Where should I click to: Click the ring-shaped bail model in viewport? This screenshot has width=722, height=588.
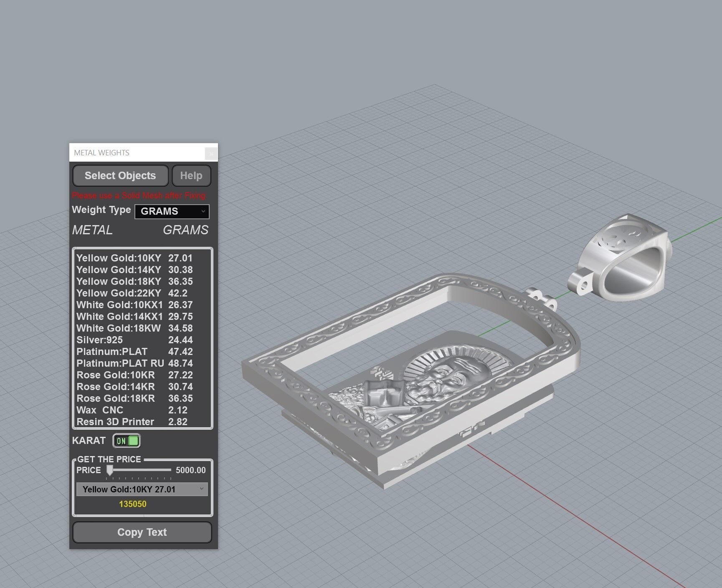[x=619, y=258]
